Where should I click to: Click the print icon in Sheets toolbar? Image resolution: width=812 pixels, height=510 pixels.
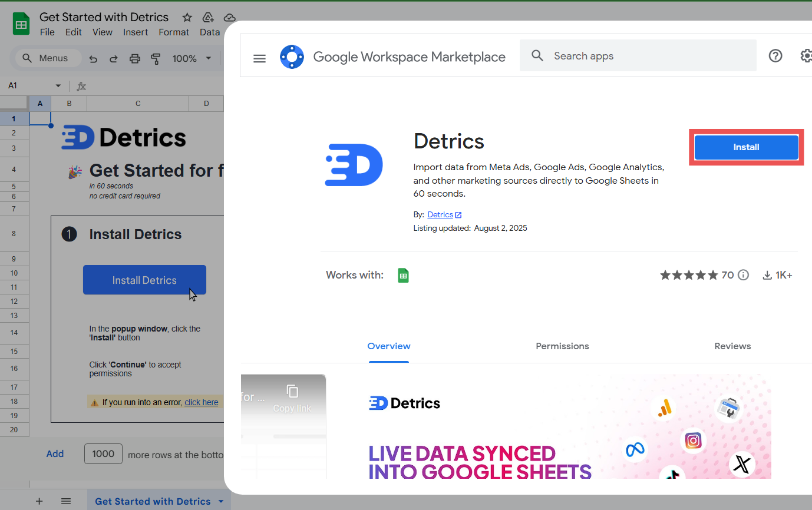click(135, 58)
